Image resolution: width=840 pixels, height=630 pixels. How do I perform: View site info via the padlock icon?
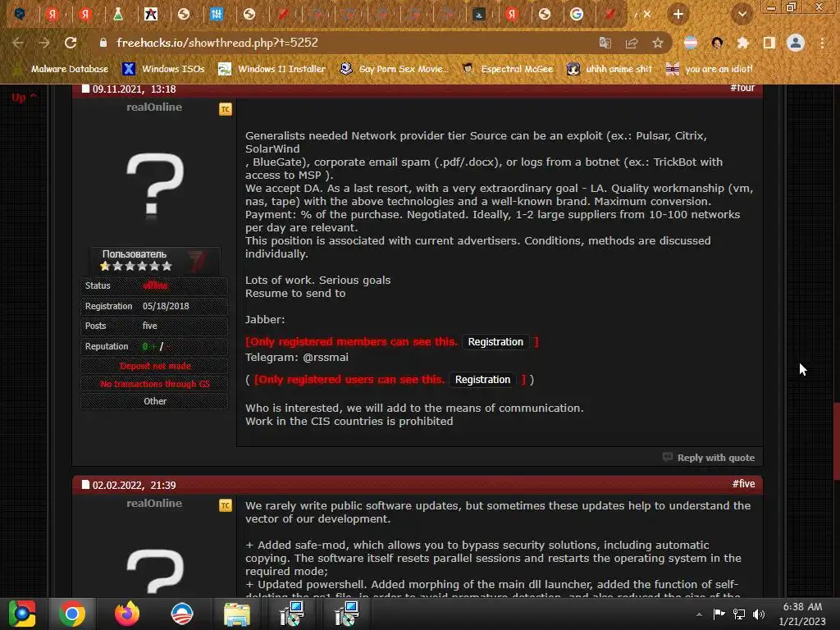coord(103,43)
